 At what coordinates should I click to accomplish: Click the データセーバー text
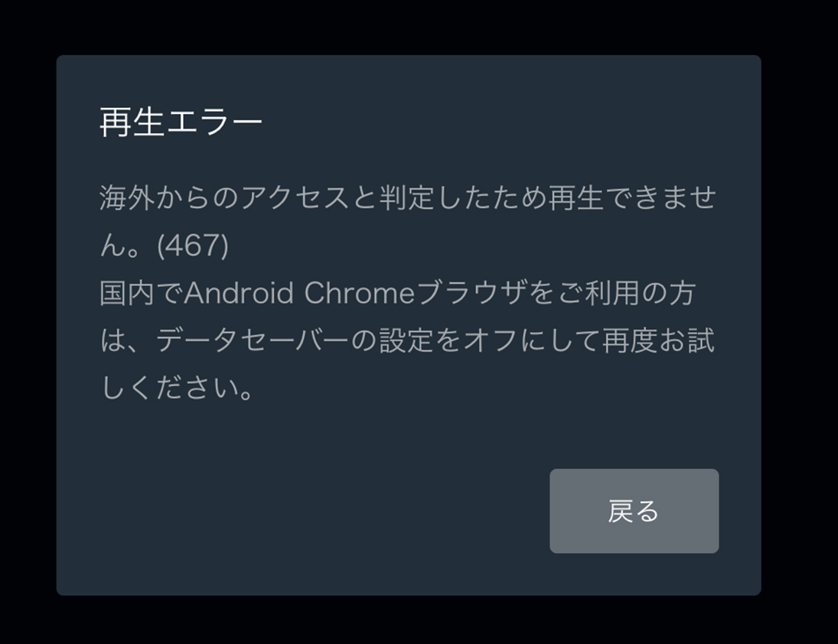pyautogui.click(x=253, y=340)
